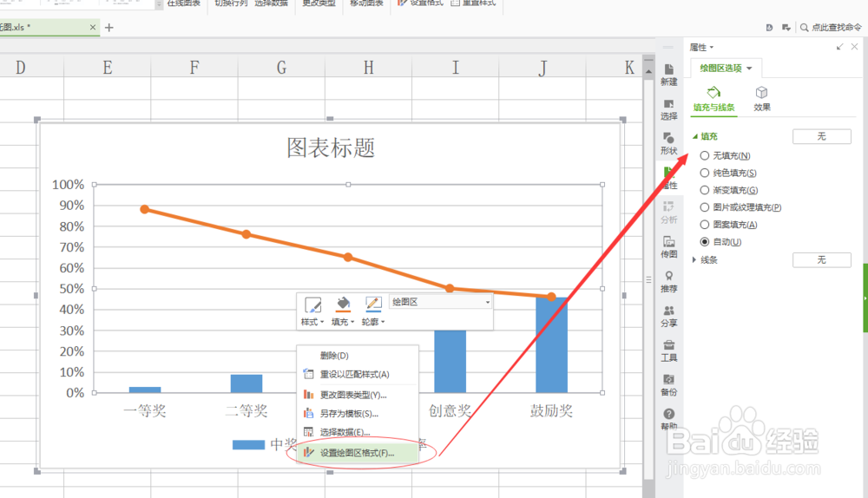Collapse the 填充 (Fill) section
Viewport: 868px width, 498px height.
[695, 136]
